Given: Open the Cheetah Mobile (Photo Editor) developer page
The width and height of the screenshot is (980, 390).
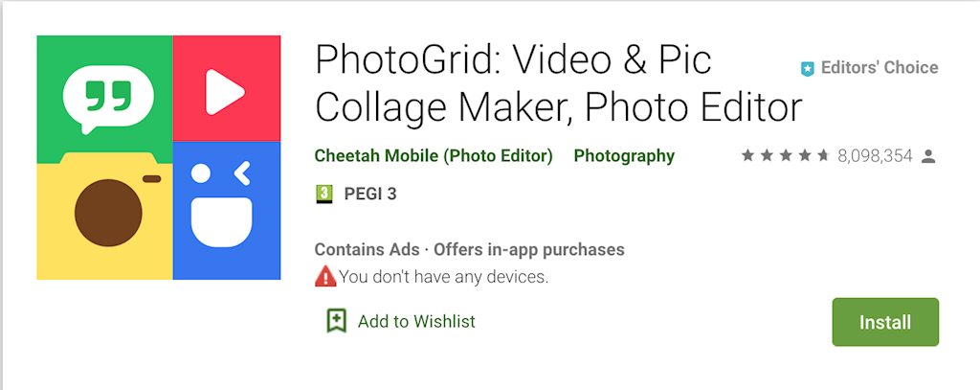Looking at the screenshot, I should (x=434, y=156).
